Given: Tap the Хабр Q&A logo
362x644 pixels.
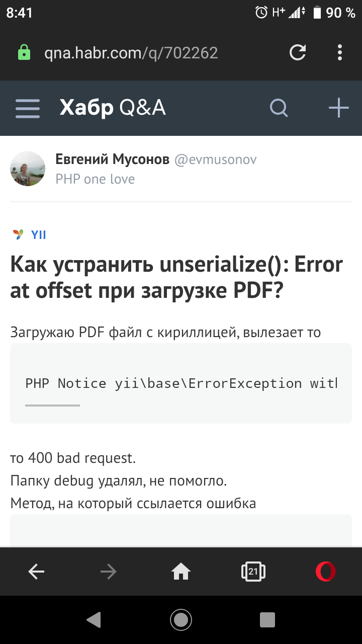Looking at the screenshot, I should (112, 108).
